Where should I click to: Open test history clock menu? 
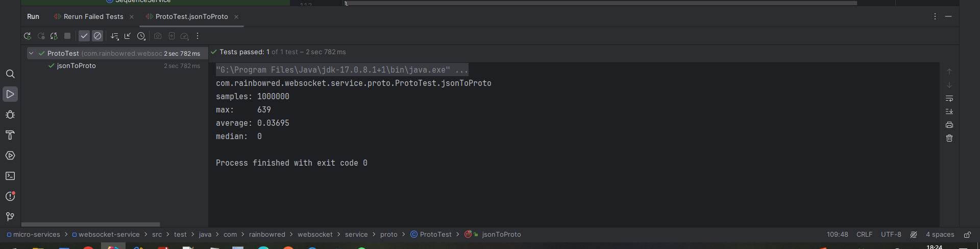141,36
